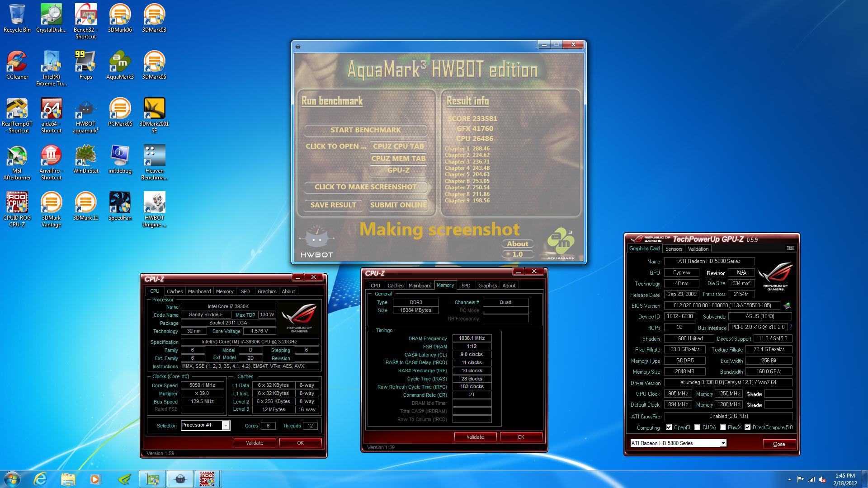Click GPU-Z button in AquaMark
868x488 pixels.
coord(398,170)
